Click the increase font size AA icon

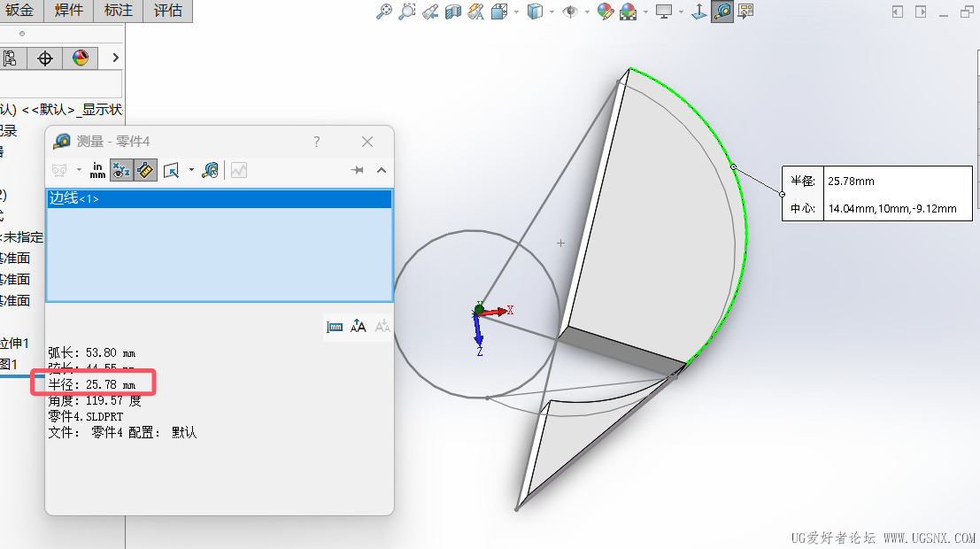(359, 327)
